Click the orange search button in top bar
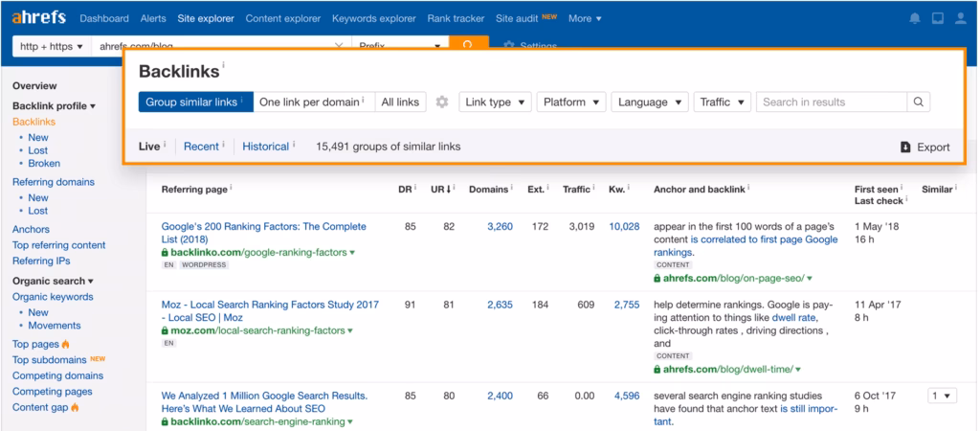 point(468,45)
